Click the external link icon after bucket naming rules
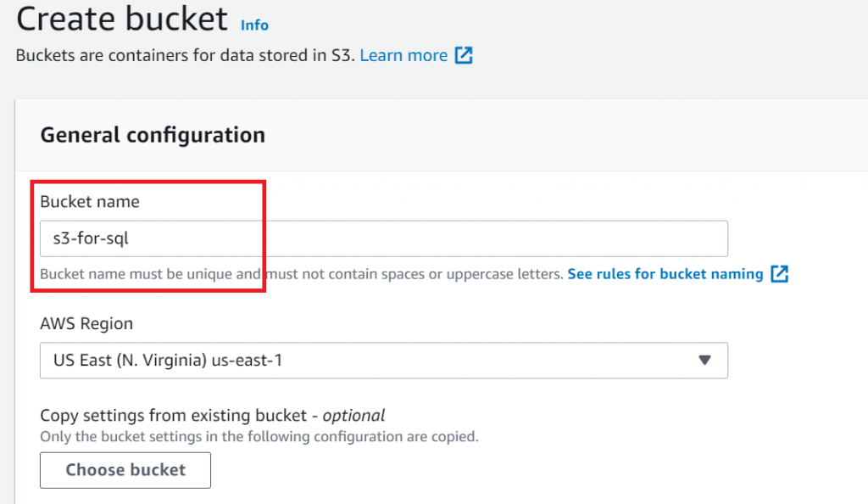This screenshot has height=504, width=868. pos(780,274)
